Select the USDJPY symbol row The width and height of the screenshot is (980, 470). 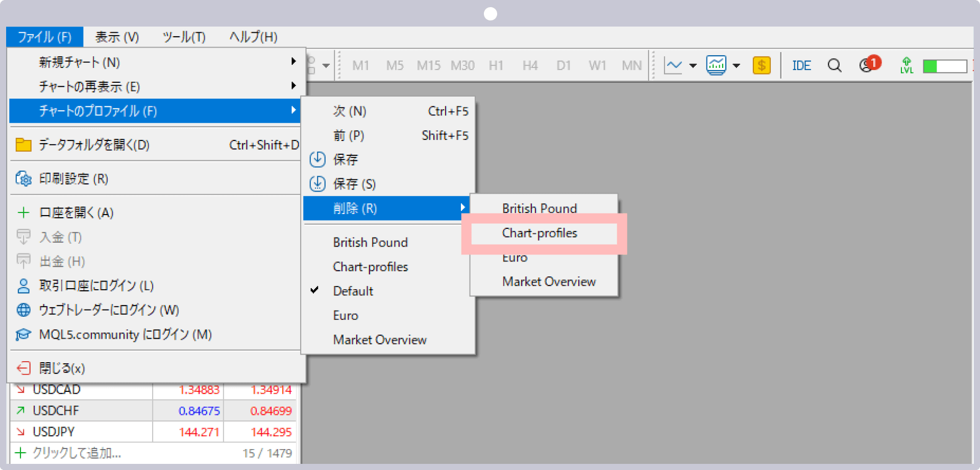click(153, 432)
